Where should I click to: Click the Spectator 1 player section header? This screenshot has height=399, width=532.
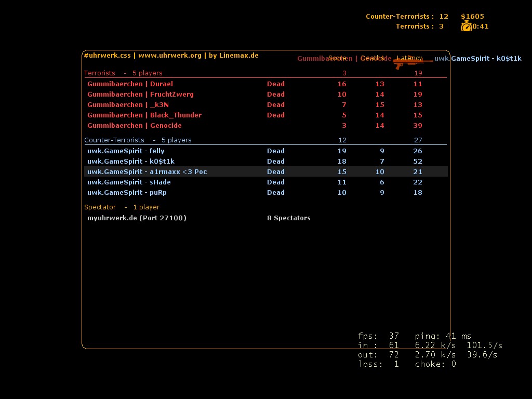pos(122,207)
